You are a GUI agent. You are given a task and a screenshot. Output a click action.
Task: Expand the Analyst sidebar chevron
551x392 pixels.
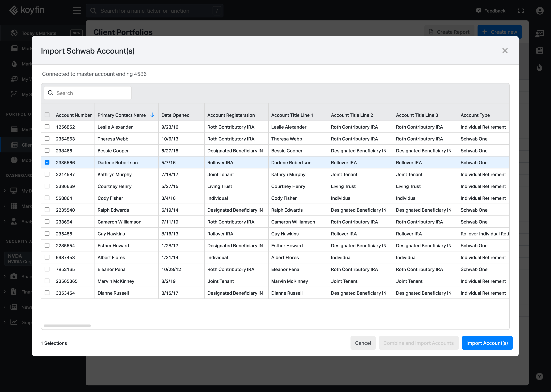coord(5,221)
